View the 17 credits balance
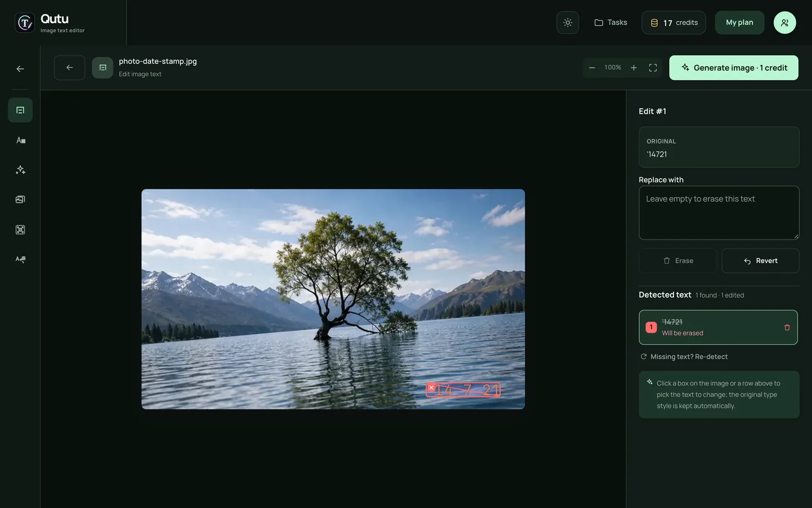The width and height of the screenshot is (812, 508). coord(673,22)
